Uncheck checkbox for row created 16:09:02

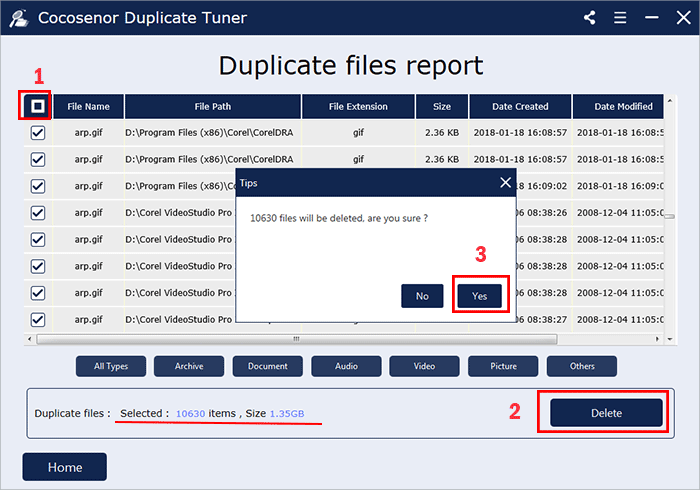click(38, 186)
